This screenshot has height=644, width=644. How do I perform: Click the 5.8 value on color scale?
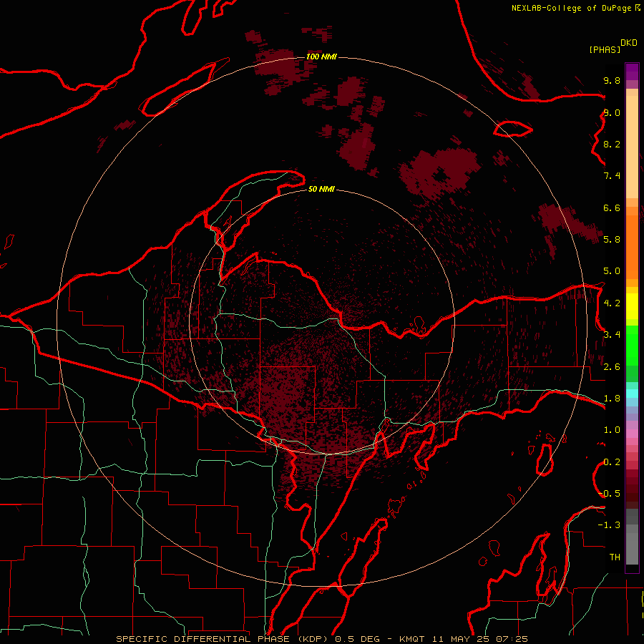pyautogui.click(x=612, y=239)
